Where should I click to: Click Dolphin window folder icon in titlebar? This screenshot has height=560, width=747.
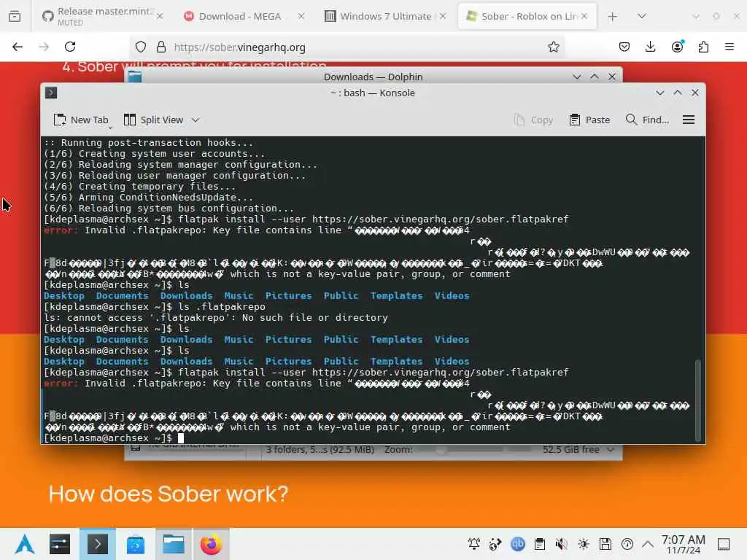135,76
